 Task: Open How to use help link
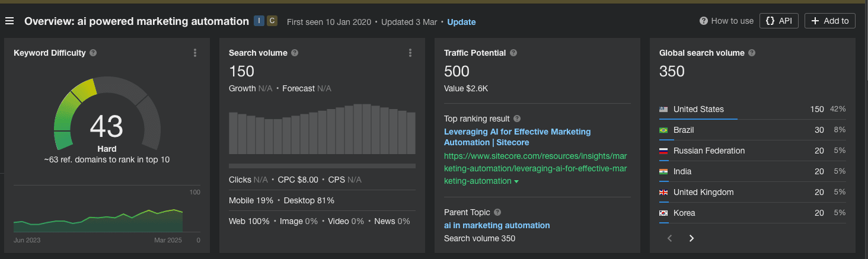726,21
